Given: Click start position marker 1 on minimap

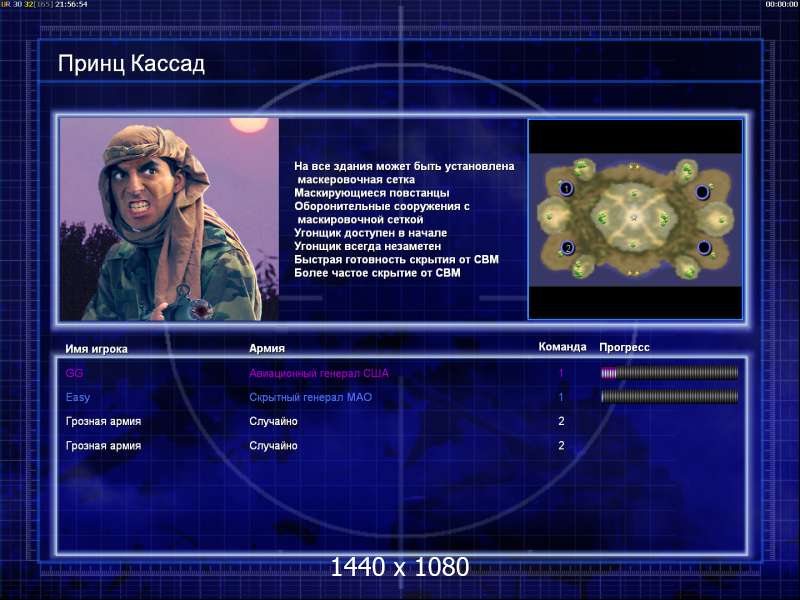Looking at the screenshot, I should tap(566, 188).
